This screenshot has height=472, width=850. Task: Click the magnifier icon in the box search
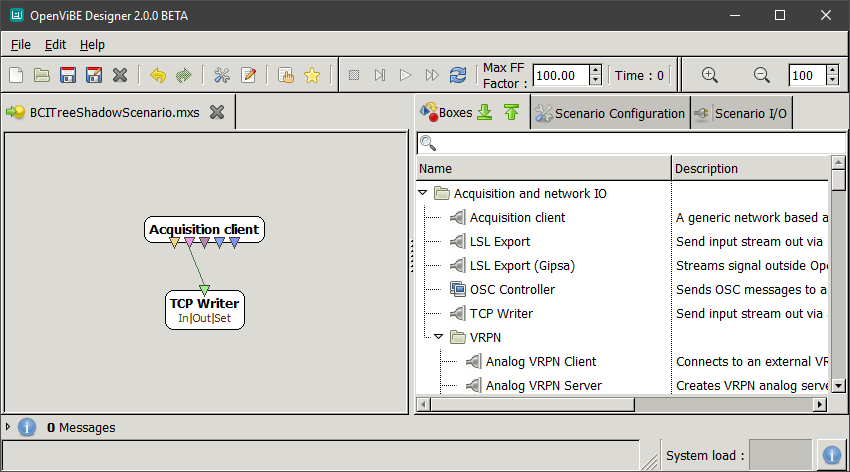[428, 143]
